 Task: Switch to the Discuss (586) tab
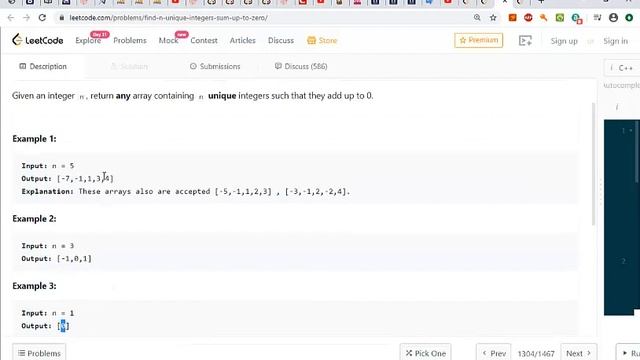(x=301, y=66)
